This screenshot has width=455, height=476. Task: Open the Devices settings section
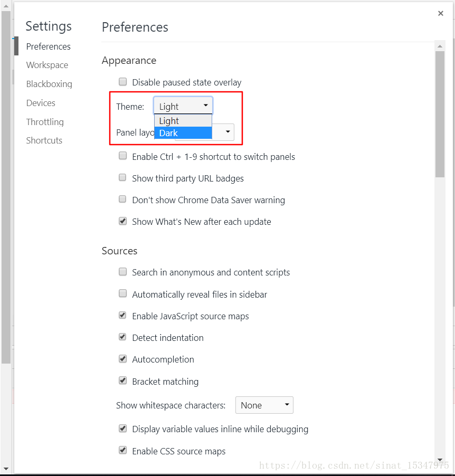pyautogui.click(x=41, y=103)
